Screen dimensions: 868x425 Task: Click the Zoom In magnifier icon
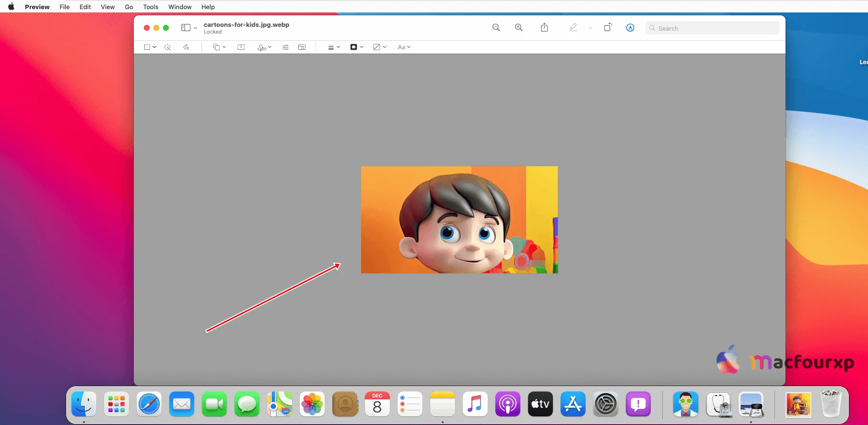pyautogui.click(x=519, y=28)
